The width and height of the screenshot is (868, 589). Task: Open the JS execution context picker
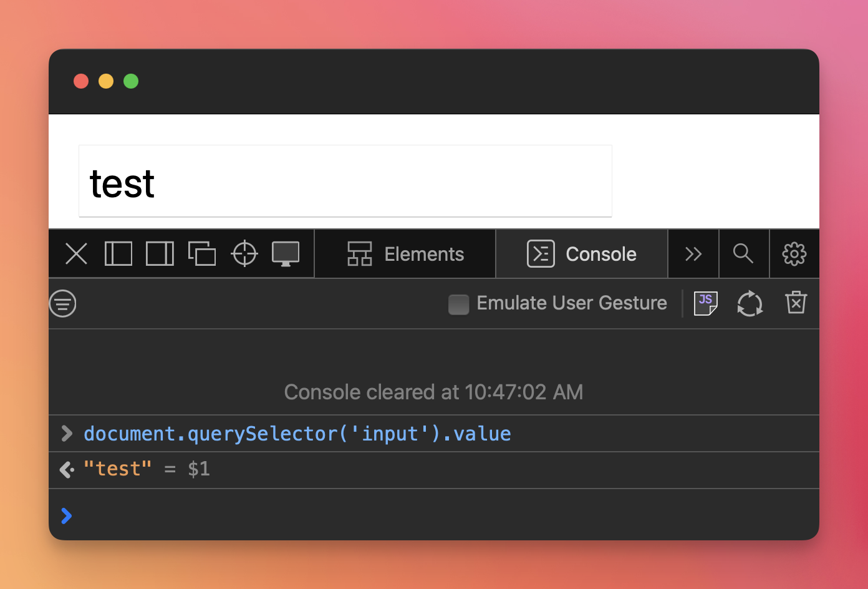pos(706,303)
